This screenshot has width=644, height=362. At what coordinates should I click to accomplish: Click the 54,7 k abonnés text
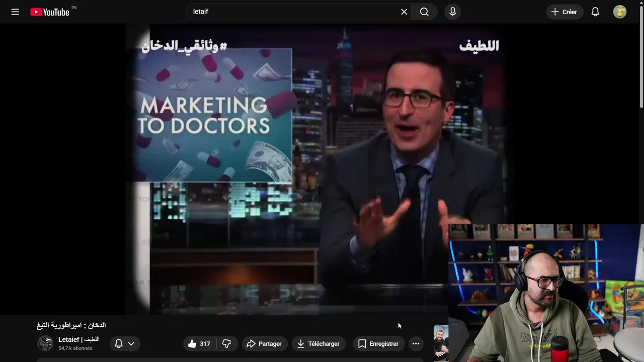tap(75, 348)
